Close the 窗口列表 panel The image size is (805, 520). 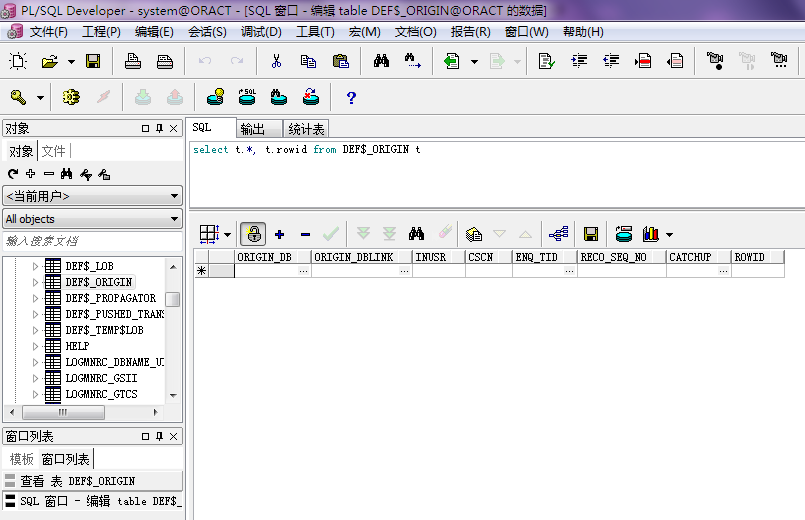click(x=174, y=436)
